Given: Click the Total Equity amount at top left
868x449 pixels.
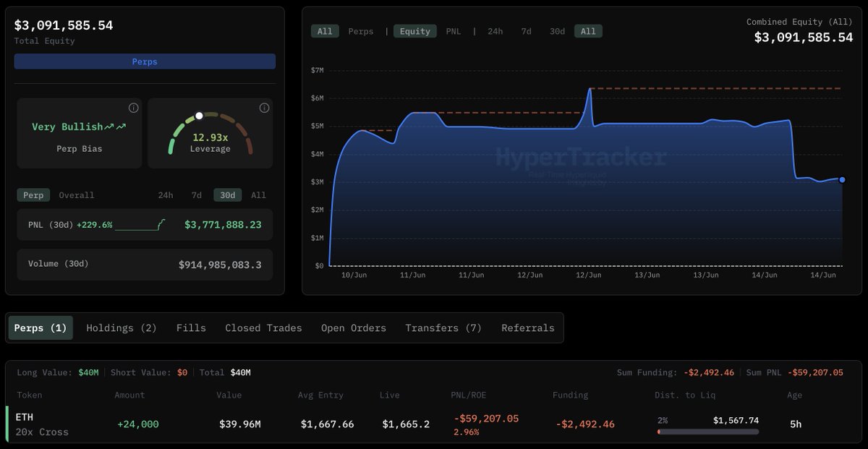Looking at the screenshot, I should [x=64, y=25].
